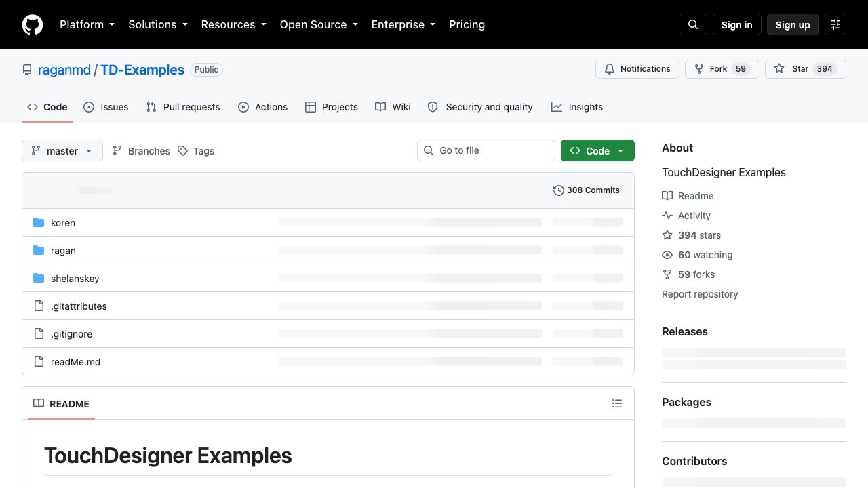Open the master branch selector
The image size is (868, 488).
click(x=62, y=150)
